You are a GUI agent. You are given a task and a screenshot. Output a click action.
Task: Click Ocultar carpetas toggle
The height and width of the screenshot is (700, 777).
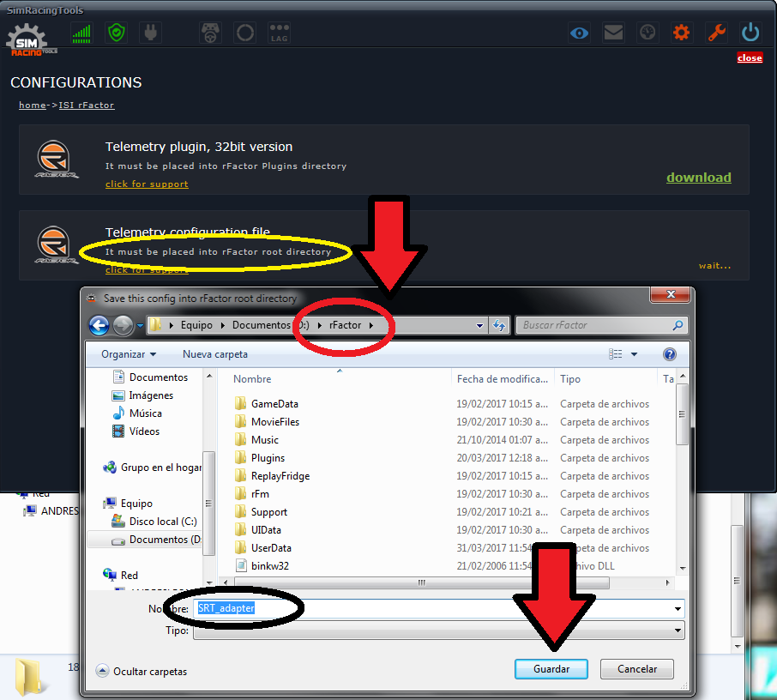click(x=142, y=671)
